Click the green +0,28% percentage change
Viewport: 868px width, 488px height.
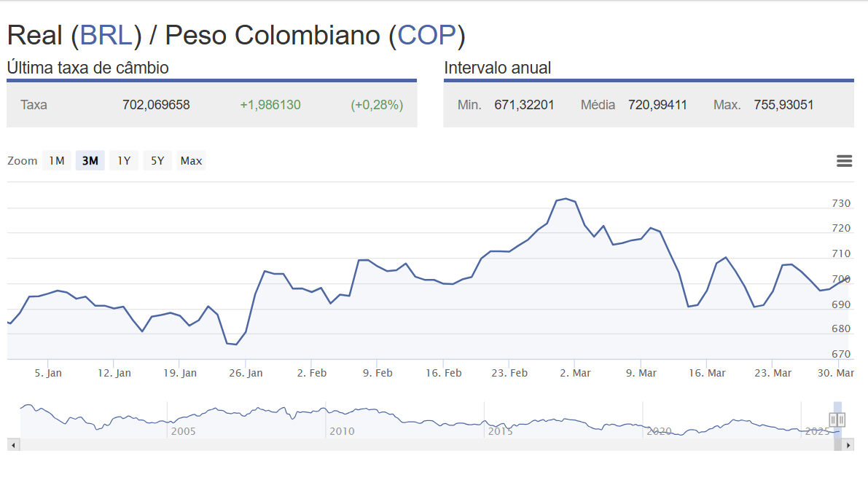(377, 105)
